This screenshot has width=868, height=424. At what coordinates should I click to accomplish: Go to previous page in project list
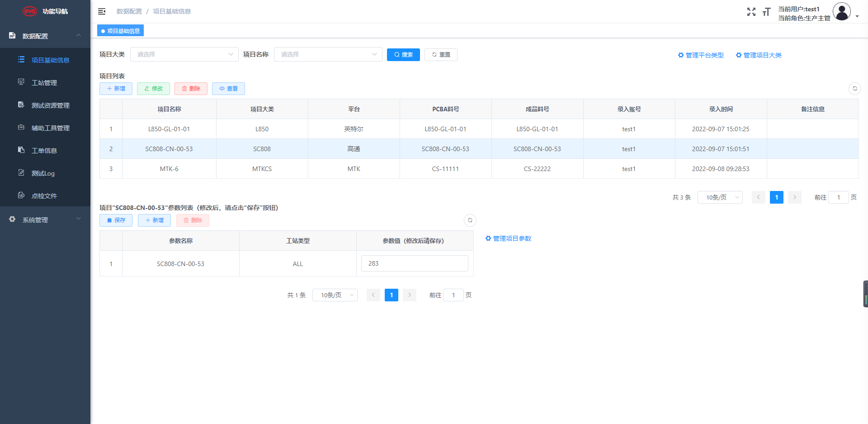tap(759, 197)
